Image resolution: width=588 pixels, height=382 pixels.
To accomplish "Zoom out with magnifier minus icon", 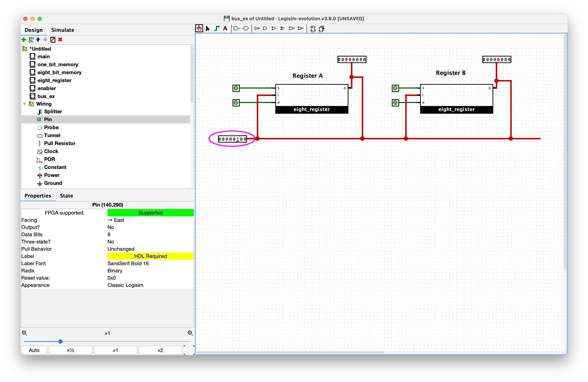I will [24, 333].
